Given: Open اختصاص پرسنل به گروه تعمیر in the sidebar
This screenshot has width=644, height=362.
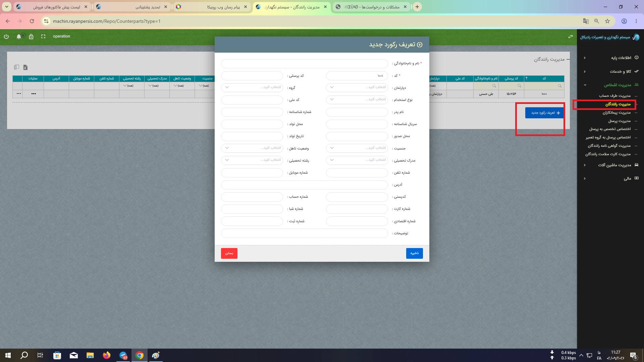Looking at the screenshot, I should (x=608, y=137).
